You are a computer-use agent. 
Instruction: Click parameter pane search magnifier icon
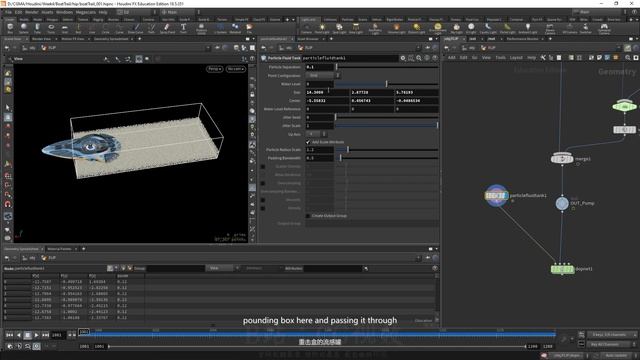pos(419,58)
